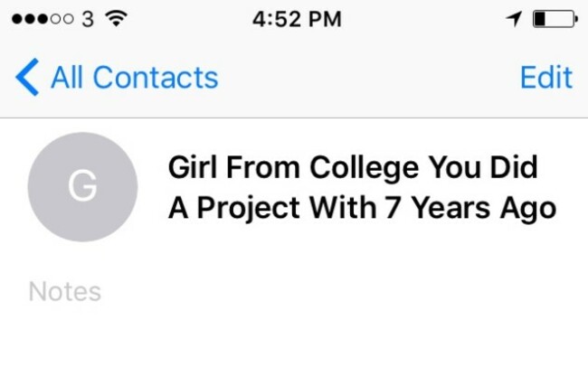
Task: Click the cellular signal strength dots
Action: point(43,19)
